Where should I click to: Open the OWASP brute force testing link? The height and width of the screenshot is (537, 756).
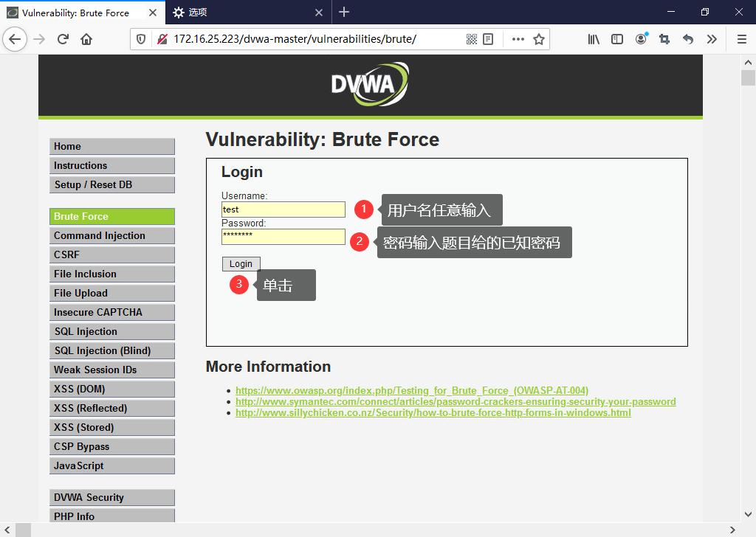[x=412, y=391]
